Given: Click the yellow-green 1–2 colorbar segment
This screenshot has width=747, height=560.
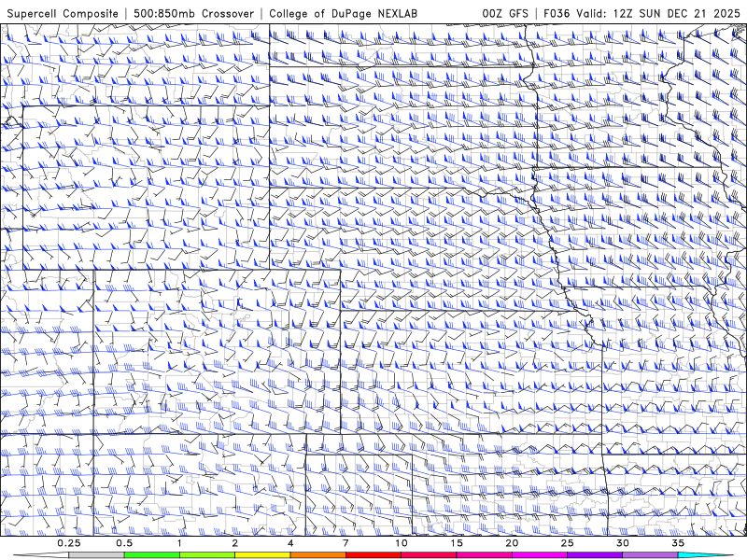Looking at the screenshot, I should coord(207,555).
